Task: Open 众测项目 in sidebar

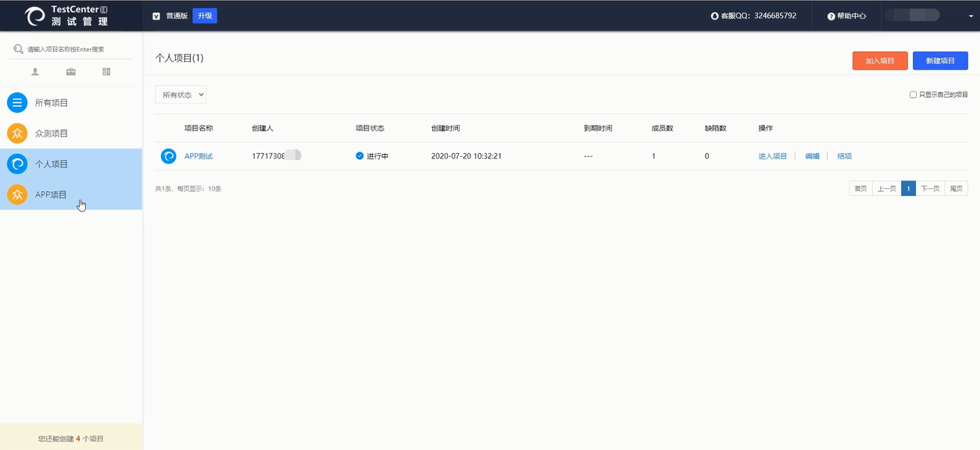Action: (71, 133)
